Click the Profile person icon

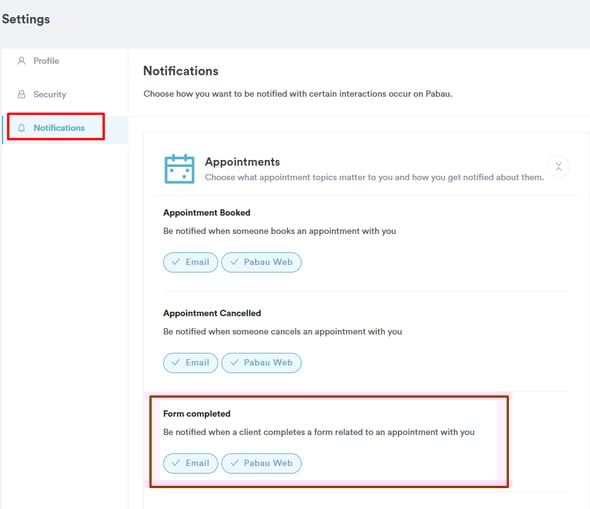21,61
